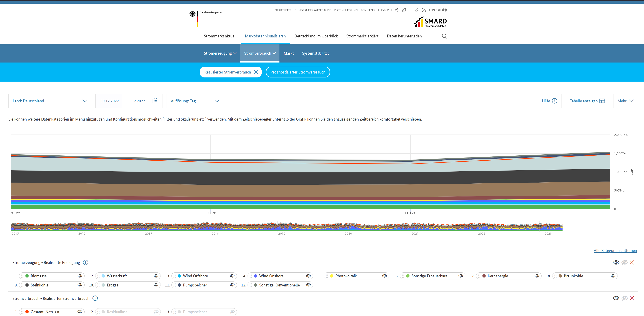
Task: Click info icon beside Realisierte Erzeugung
Action: coord(85,262)
